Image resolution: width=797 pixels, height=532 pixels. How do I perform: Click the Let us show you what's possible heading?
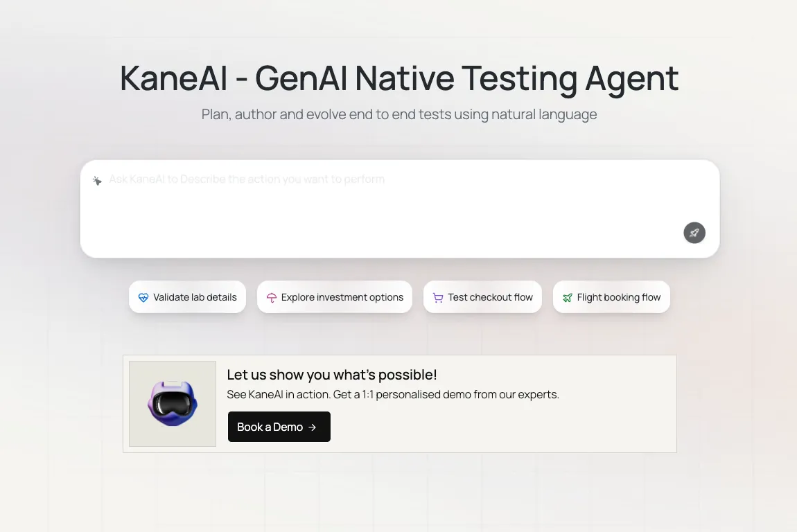click(x=332, y=375)
